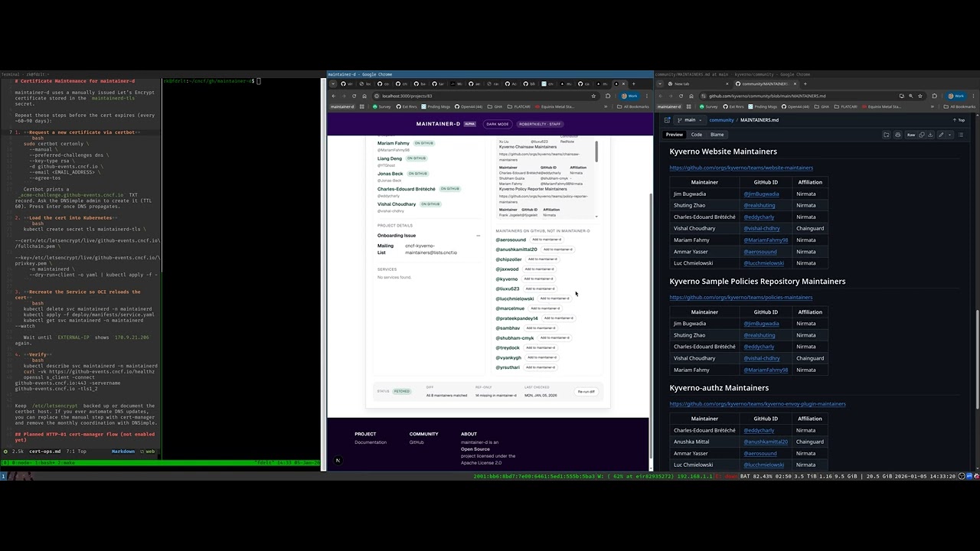The height and width of the screenshot is (551, 980).
Task: Expand GitHub file tree side panel
Action: point(667,120)
